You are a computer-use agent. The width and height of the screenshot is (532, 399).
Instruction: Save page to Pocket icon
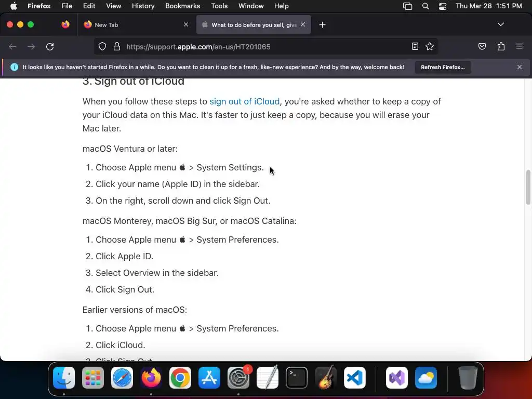pyautogui.click(x=482, y=46)
